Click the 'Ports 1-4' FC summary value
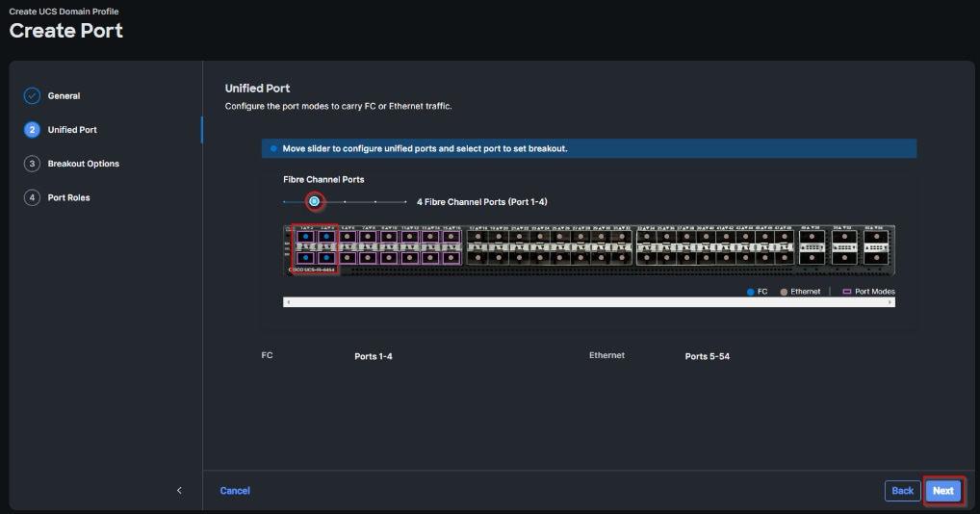This screenshot has width=980, height=514. [374, 356]
